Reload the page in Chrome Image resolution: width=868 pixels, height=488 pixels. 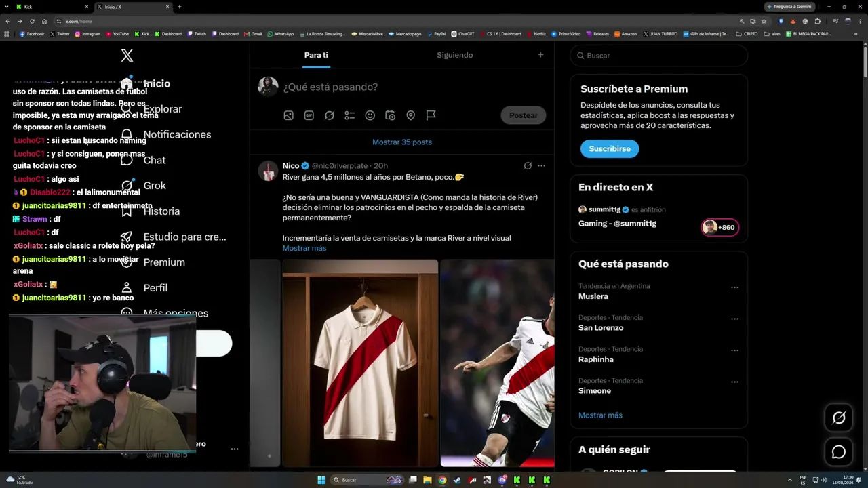point(32,21)
